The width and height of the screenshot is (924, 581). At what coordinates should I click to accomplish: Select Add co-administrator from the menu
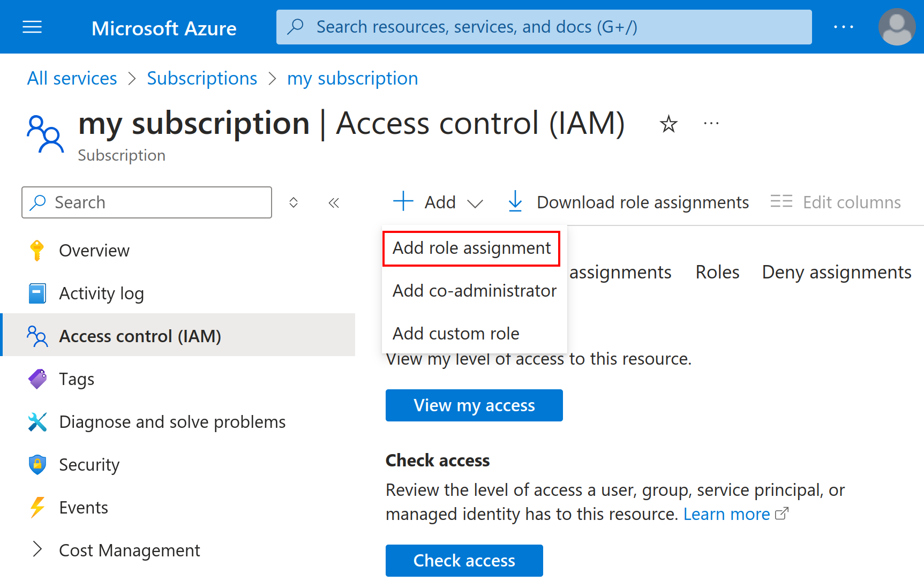click(x=474, y=290)
